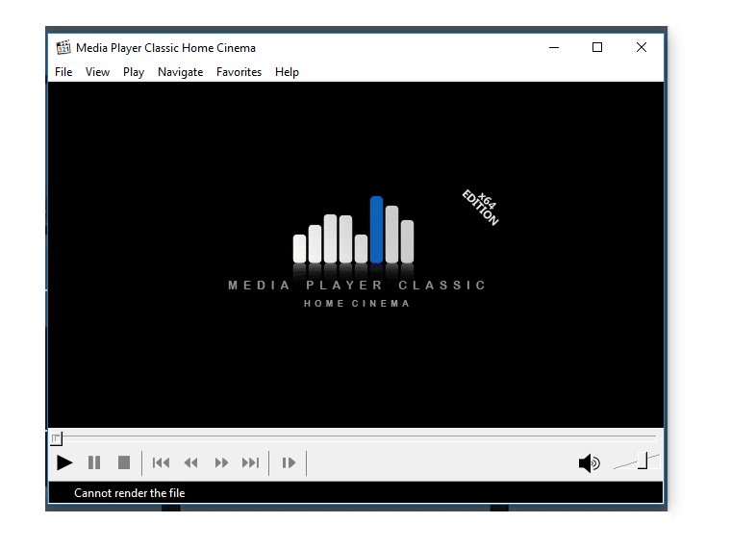Minimize the Media Player Classic window

pyautogui.click(x=554, y=47)
